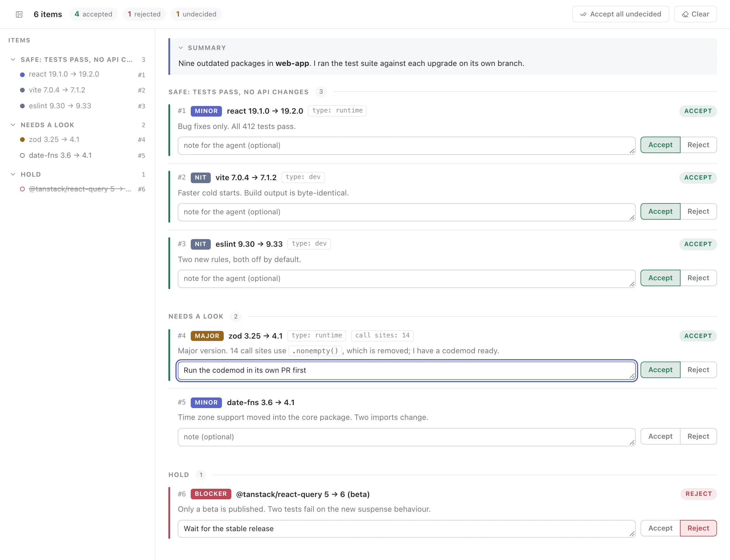
Task: Focus the note field for eslint #3
Action: point(407,279)
